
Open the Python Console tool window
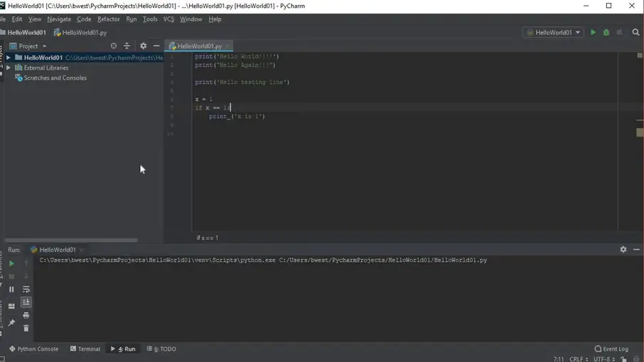[33, 349]
